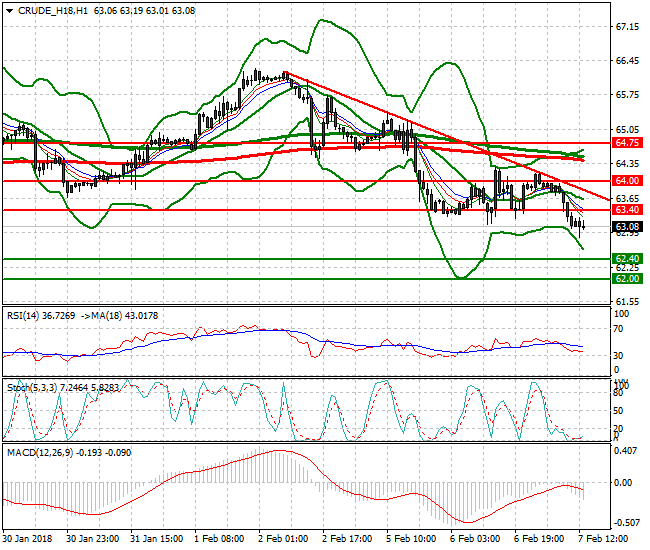This screenshot has height=550, width=650.
Task: Click the 65.75 price axis value
Action: click(627, 95)
